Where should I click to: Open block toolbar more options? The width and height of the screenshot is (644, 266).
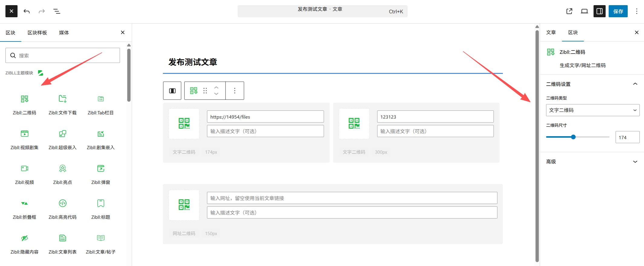[x=235, y=90]
